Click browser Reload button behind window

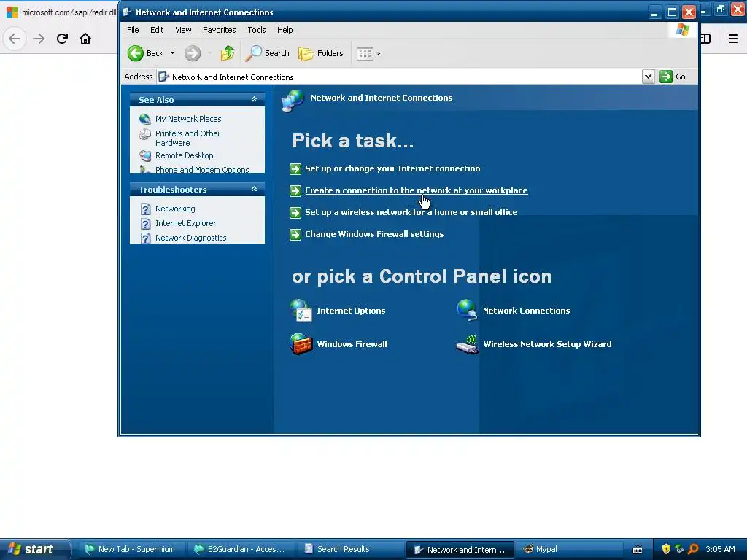click(x=62, y=39)
